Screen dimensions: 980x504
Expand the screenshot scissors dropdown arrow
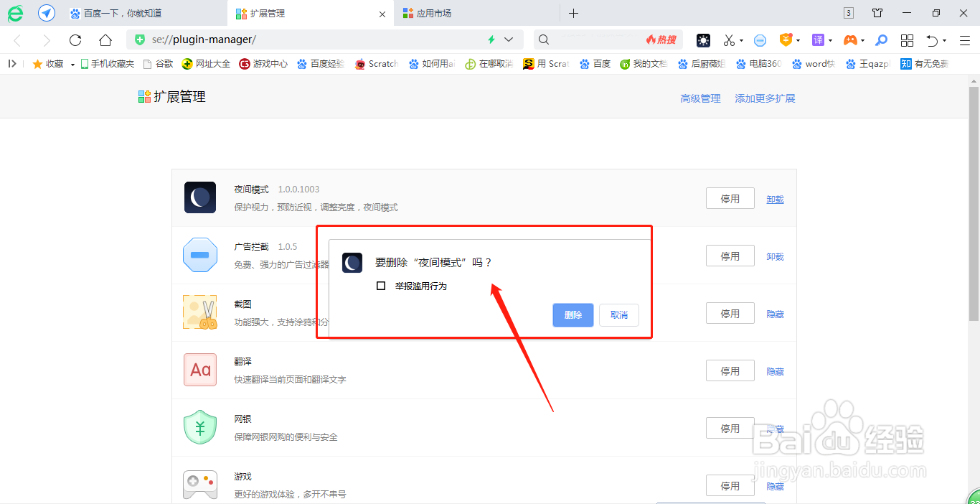[741, 41]
